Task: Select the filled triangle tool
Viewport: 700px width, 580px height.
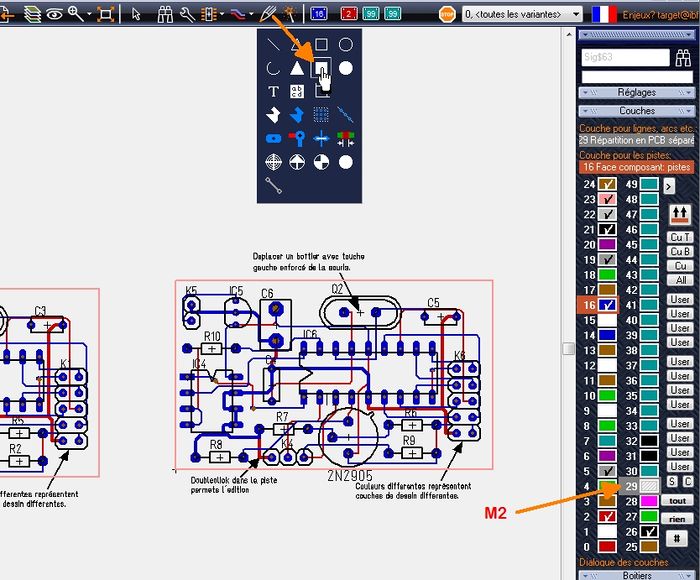Action: click(x=297, y=68)
